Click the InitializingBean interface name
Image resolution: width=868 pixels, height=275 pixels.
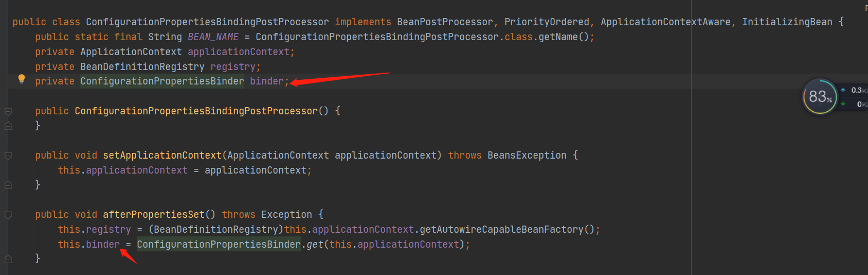[787, 22]
